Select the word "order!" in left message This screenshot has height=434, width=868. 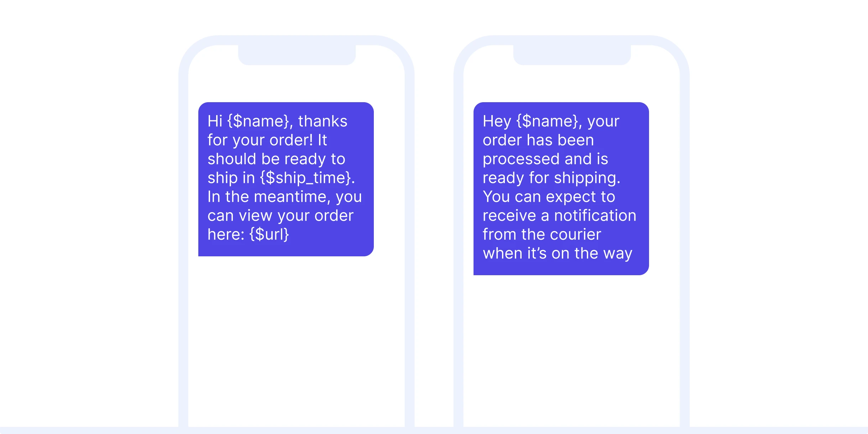pos(291,140)
